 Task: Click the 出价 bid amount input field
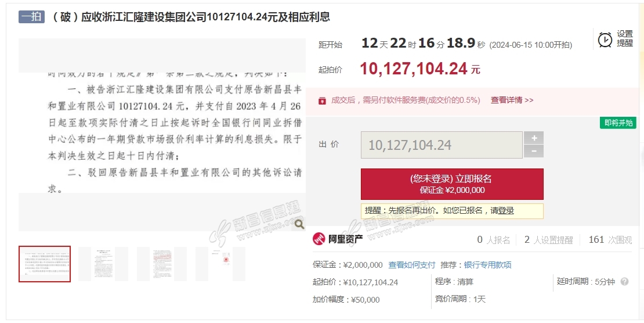(442, 145)
